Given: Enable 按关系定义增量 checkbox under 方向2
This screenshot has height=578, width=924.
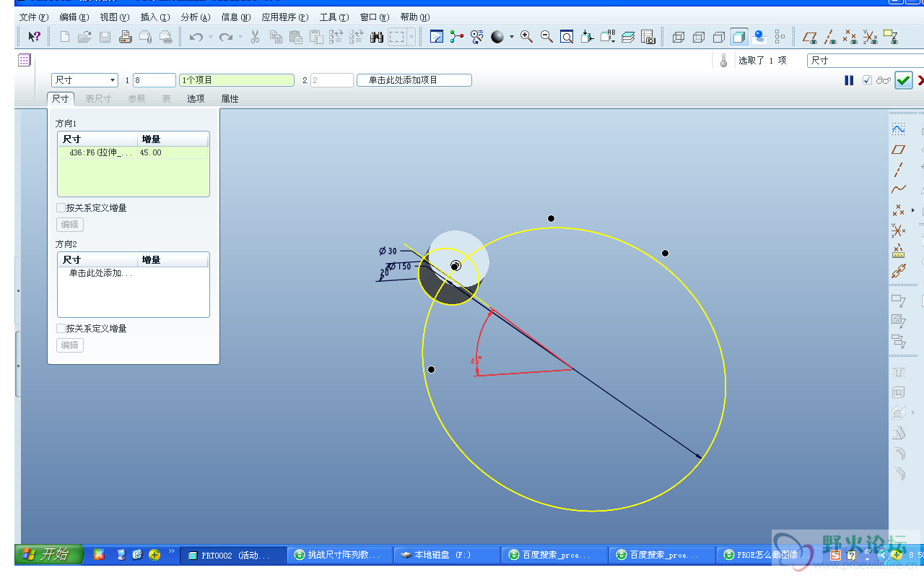Looking at the screenshot, I should click(x=61, y=329).
